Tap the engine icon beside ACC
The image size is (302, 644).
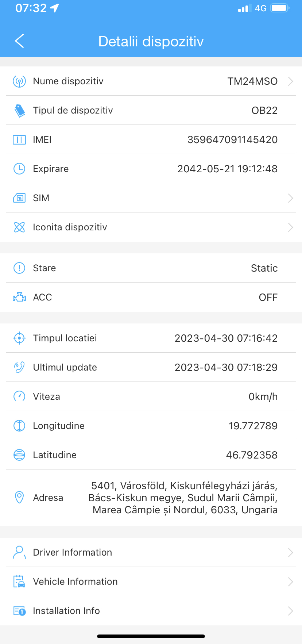19,297
